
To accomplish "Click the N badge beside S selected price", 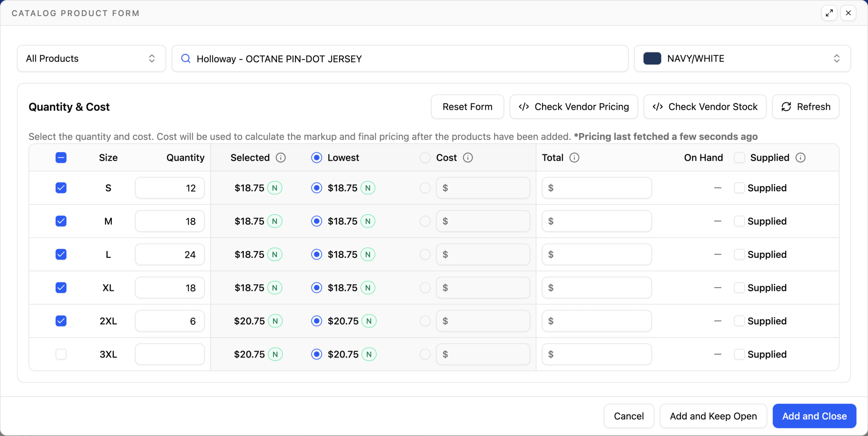I will [275, 188].
